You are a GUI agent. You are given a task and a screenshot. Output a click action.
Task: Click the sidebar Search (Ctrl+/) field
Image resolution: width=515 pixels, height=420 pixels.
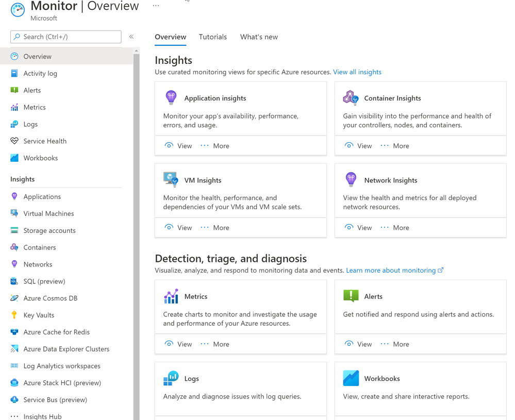(65, 37)
